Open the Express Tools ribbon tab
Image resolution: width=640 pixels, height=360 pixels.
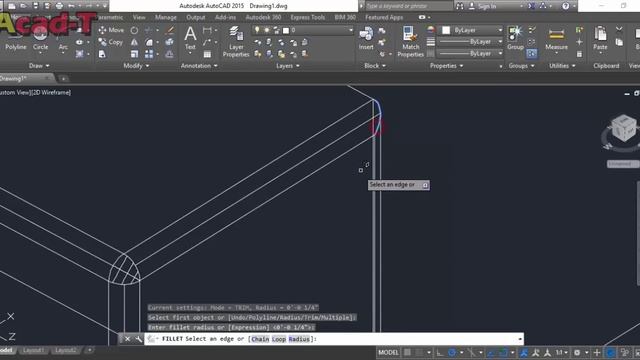(308, 17)
